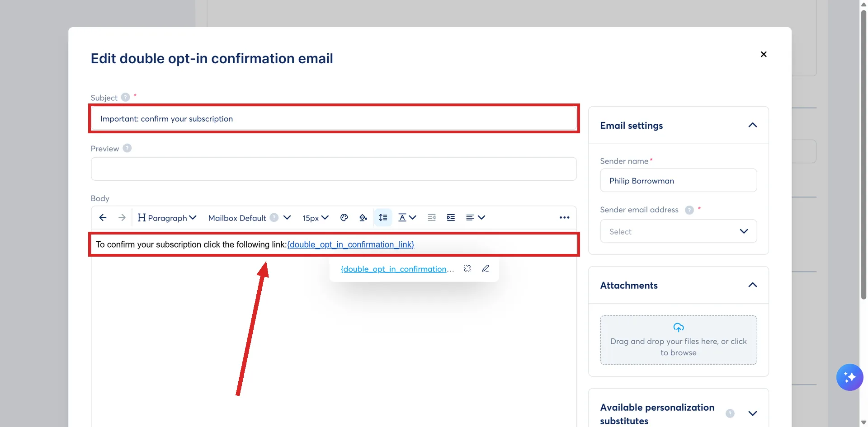Unlink the confirmation link via broken-chain icon
This screenshot has width=868, height=427.
[x=467, y=268]
